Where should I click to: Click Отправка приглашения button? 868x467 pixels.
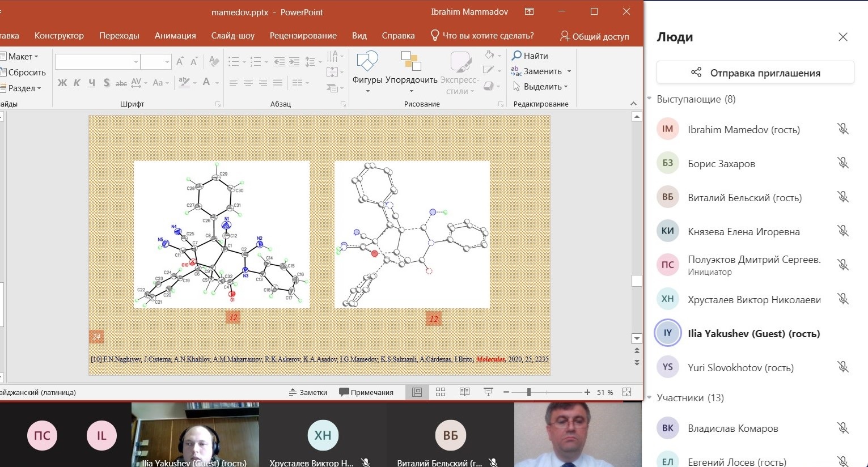755,73
